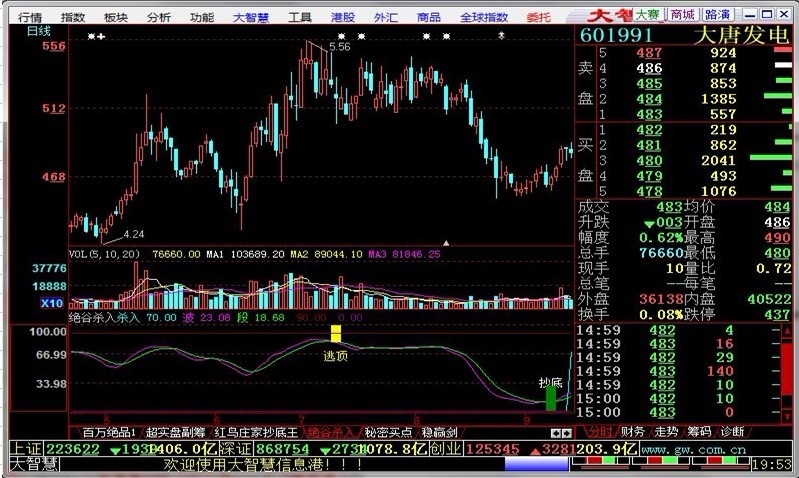
Task: Open the 功能 menu
Action: (x=202, y=17)
